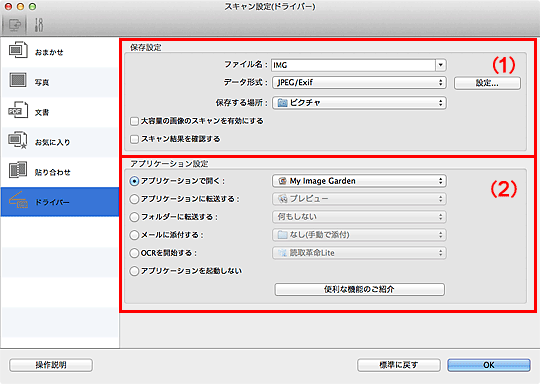Click the scan-from-computer toolbar icon
Image resolution: width=540 pixels, height=384 pixels.
[14, 25]
